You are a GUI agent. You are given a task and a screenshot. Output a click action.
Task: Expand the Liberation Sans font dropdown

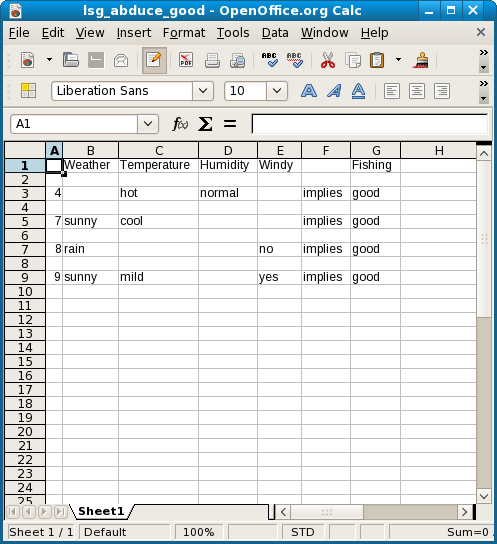[203, 91]
